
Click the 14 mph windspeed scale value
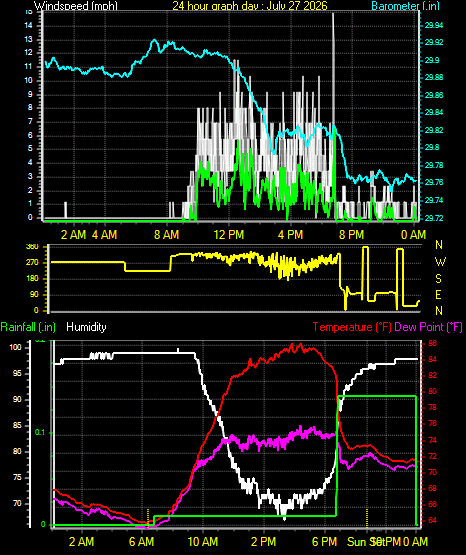[x=28, y=25]
